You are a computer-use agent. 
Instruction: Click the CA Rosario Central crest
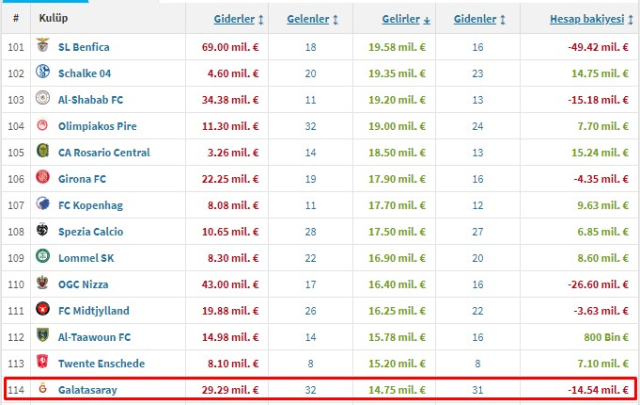[x=43, y=151]
